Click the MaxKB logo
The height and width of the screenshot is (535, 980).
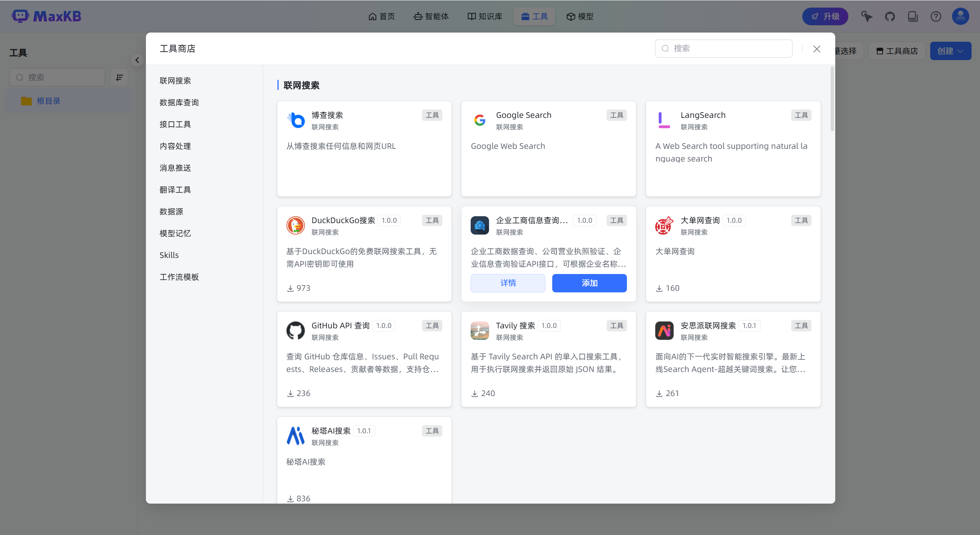[x=46, y=16]
